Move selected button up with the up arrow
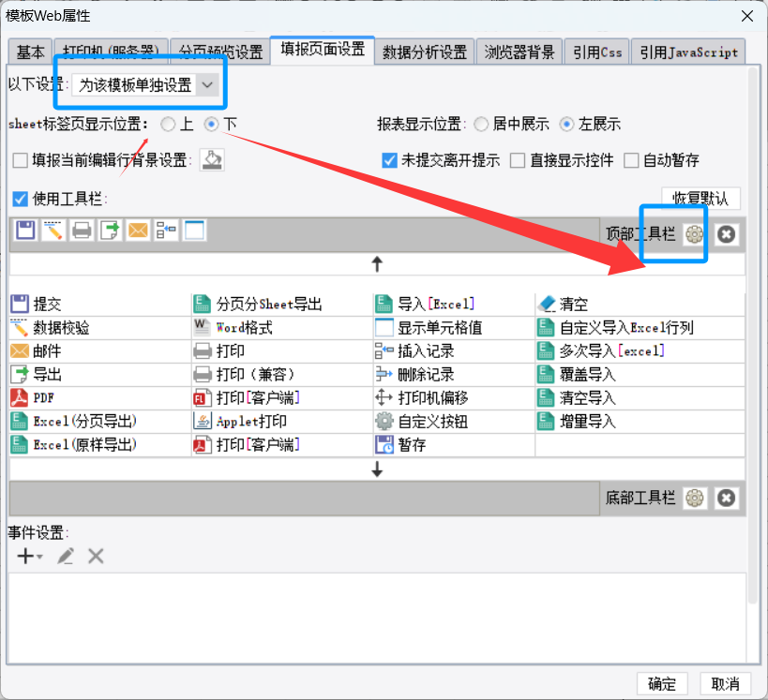 tap(377, 264)
